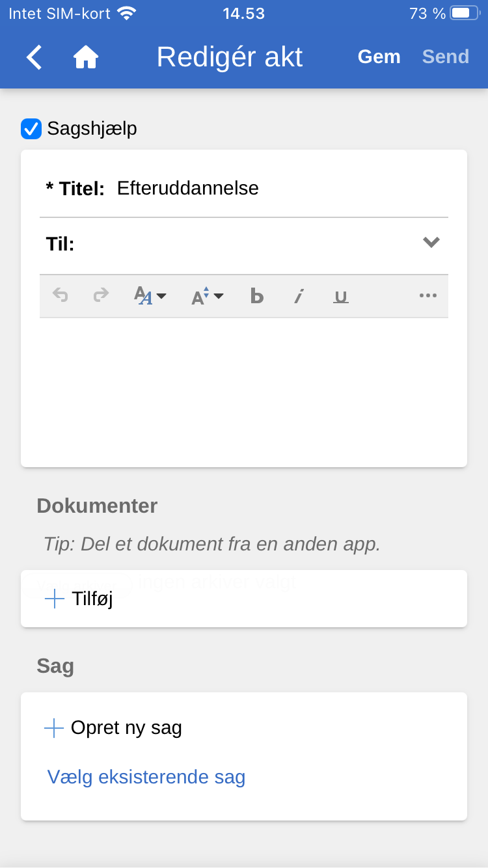Tap the back arrow icon
Image resolution: width=488 pixels, height=868 pixels.
34,57
